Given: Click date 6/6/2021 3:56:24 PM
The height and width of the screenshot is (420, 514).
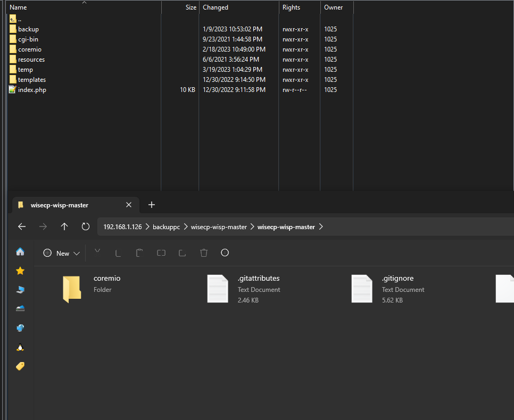Looking at the screenshot, I should coord(231,60).
